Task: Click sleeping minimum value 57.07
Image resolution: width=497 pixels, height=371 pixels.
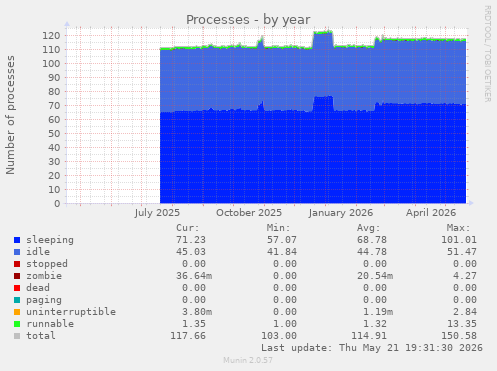Action: pos(282,240)
